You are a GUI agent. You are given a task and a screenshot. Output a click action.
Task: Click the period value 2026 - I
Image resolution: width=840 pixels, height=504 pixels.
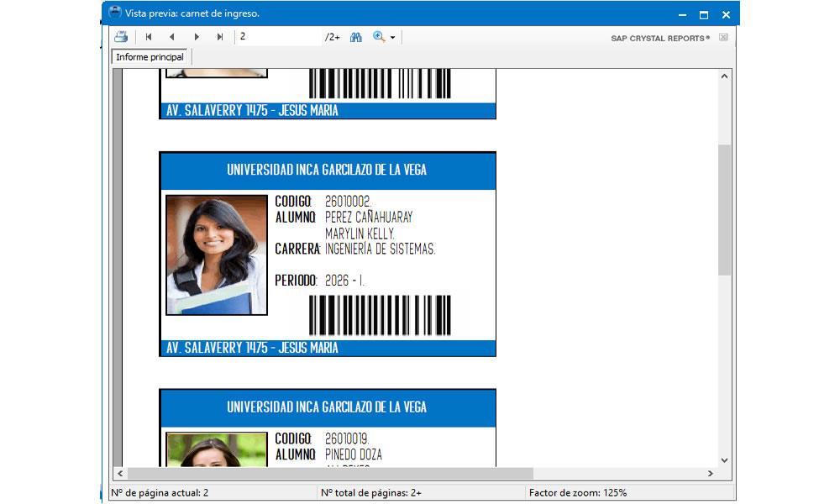[x=344, y=281]
